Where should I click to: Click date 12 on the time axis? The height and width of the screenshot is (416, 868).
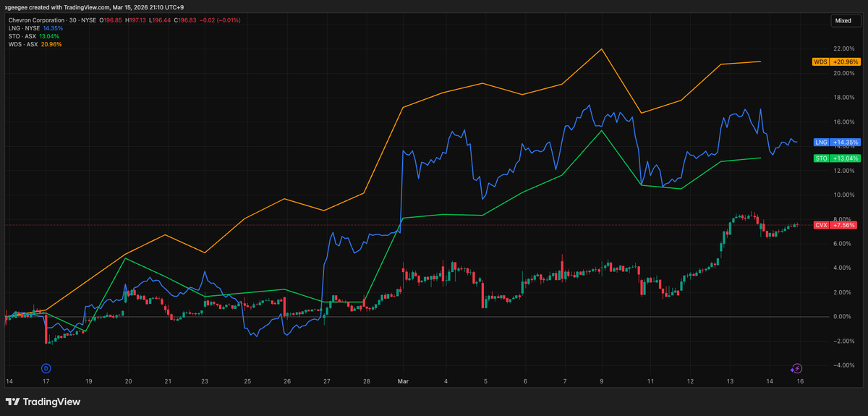click(690, 381)
